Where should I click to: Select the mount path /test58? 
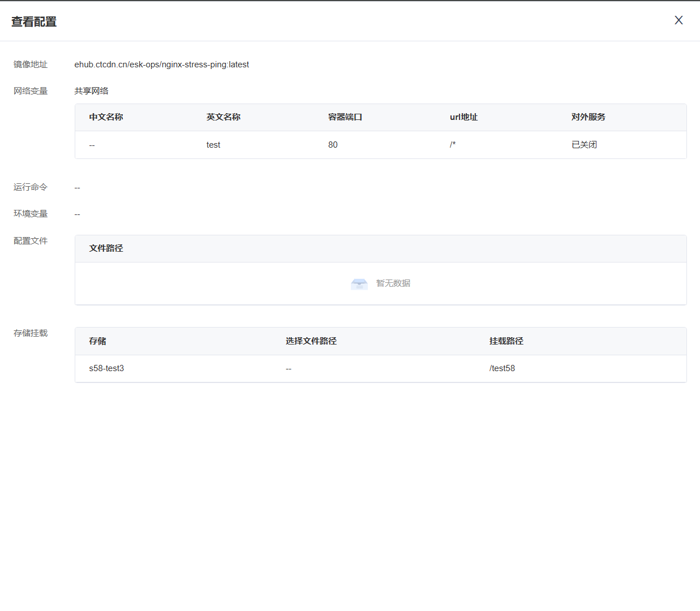coord(503,368)
